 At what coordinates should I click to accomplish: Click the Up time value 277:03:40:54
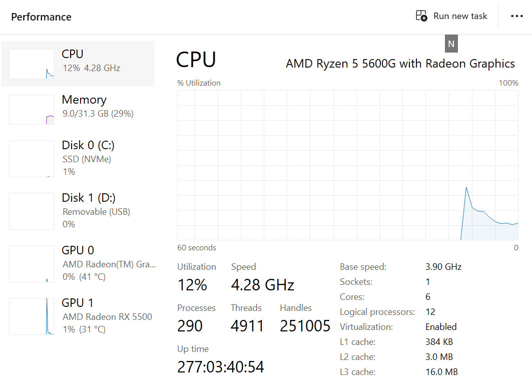click(x=221, y=367)
